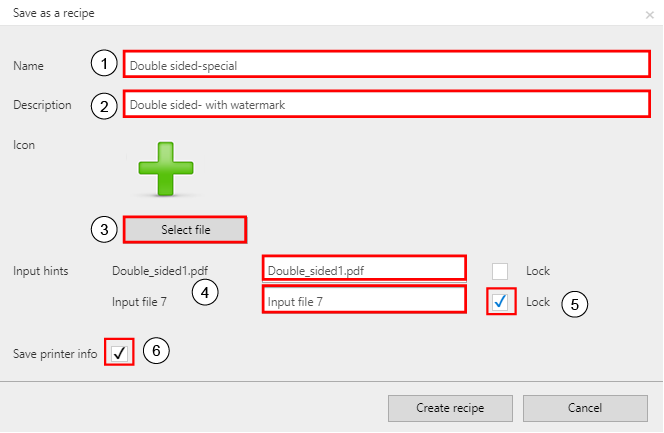The height and width of the screenshot is (433, 664).
Task: Enable Lock checkbox for Double_sided1.pdf
Action: pyautogui.click(x=501, y=271)
